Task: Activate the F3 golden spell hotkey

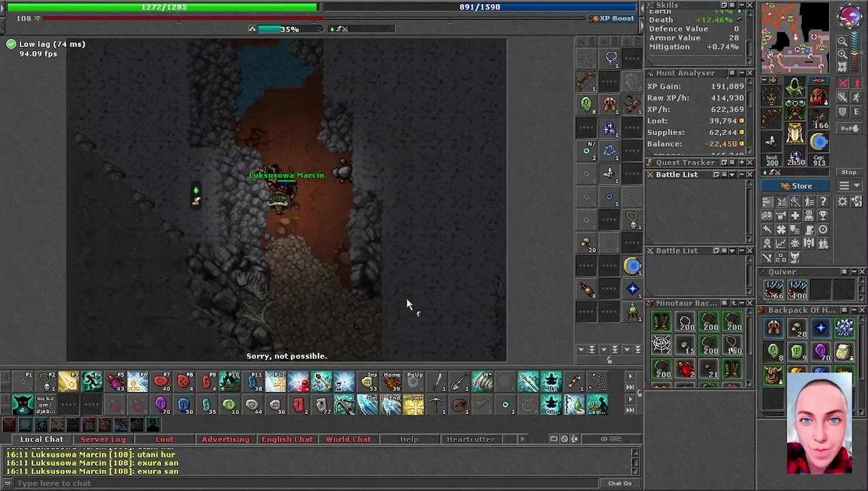Action: (x=69, y=381)
